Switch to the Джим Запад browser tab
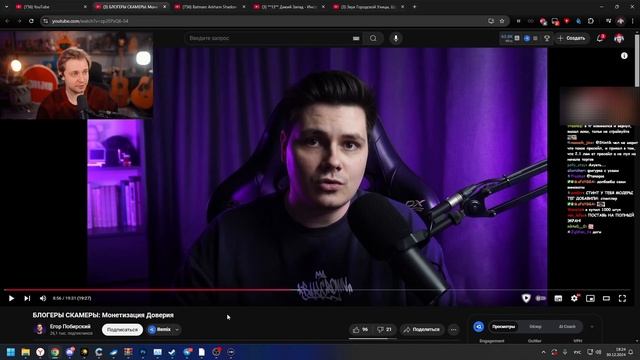This screenshot has height=360, width=640. [289, 7]
